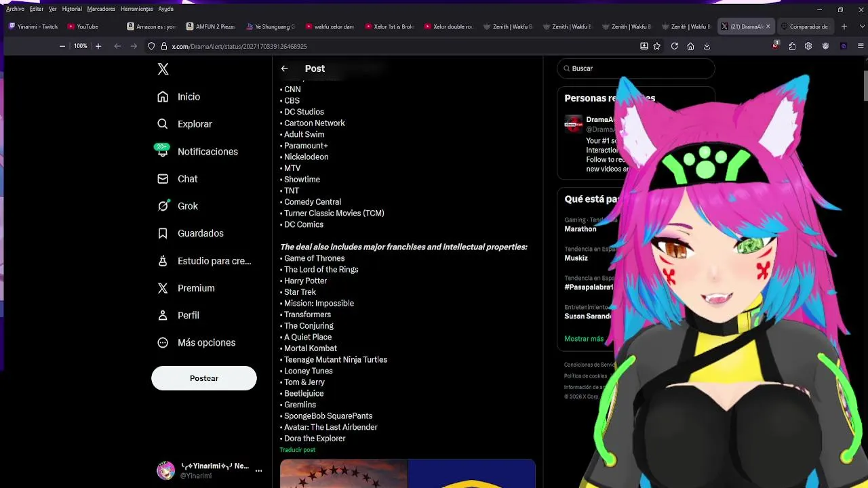Open the Premium X icon

point(163,288)
